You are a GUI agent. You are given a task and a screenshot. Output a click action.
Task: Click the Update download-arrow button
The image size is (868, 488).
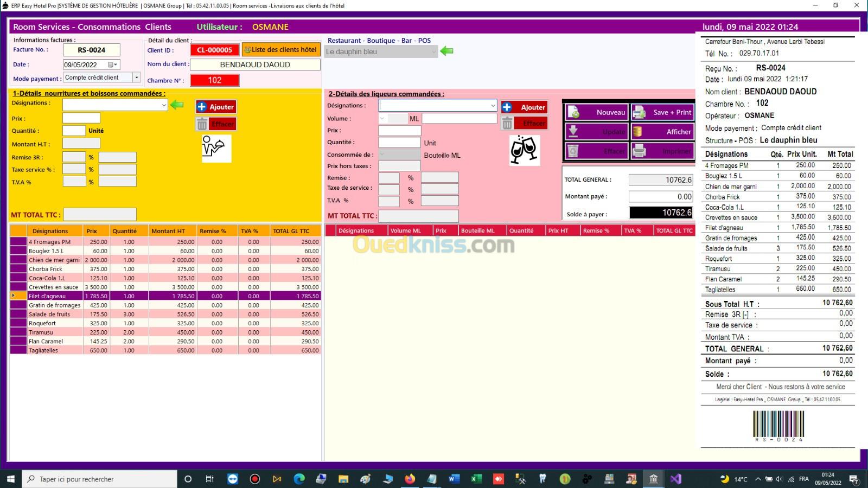coord(596,132)
